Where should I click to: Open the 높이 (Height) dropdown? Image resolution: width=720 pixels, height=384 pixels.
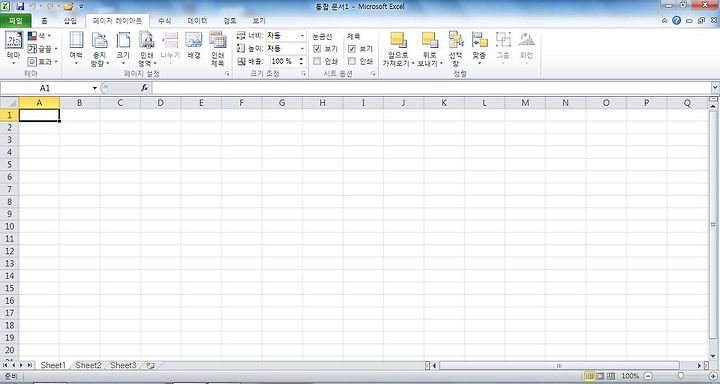[302, 48]
